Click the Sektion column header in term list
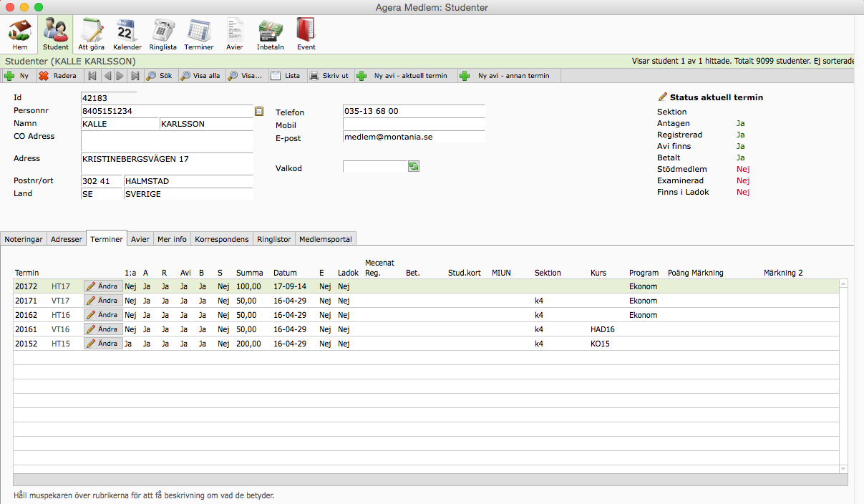This screenshot has height=504, width=864. click(x=548, y=273)
